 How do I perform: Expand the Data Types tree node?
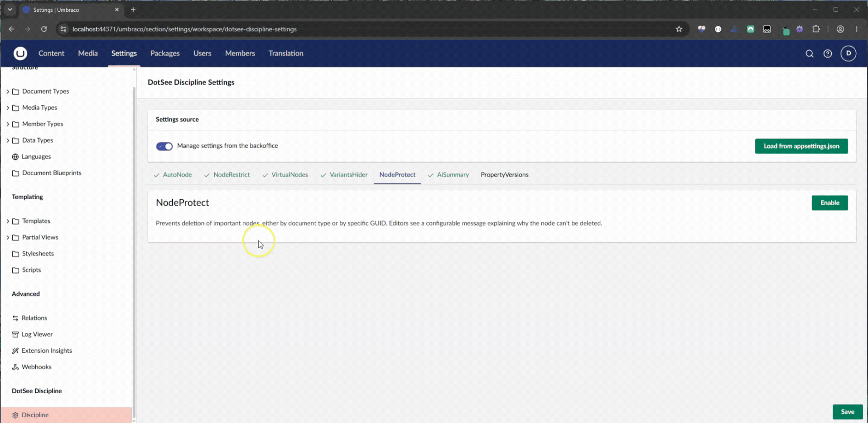click(x=8, y=140)
